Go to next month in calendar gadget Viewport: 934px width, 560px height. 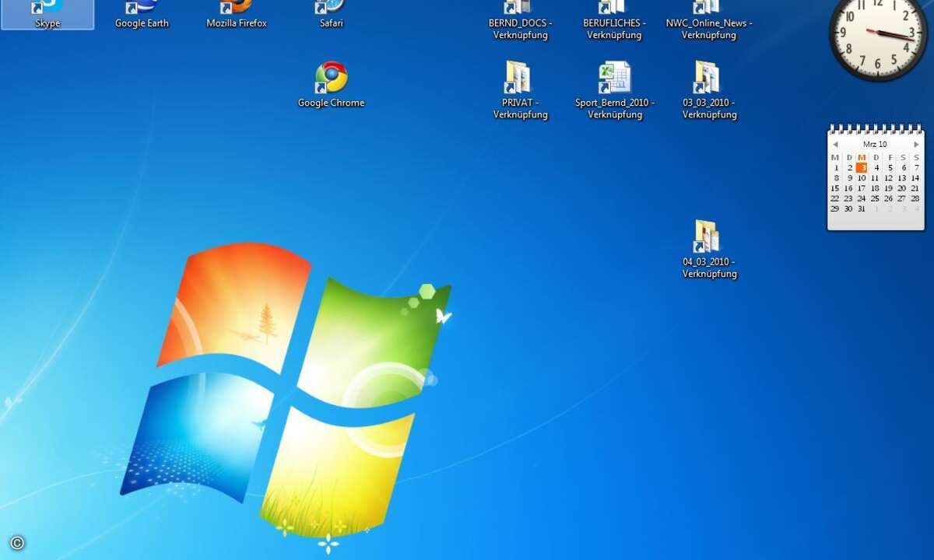(916, 145)
